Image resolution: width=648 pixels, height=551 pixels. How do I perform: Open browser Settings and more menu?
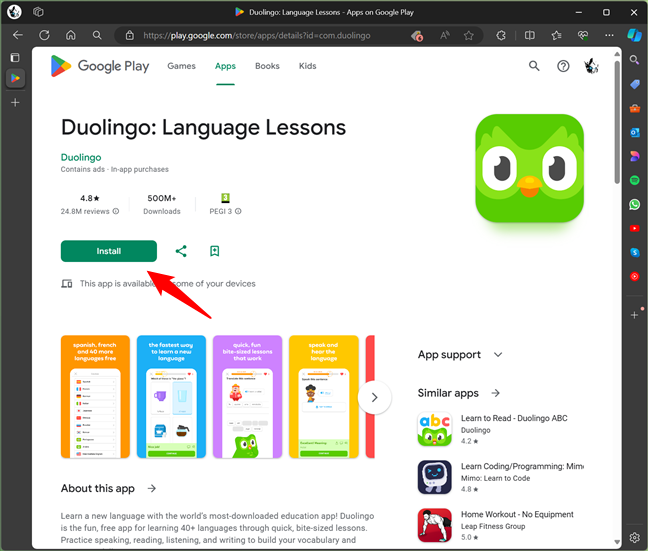[609, 36]
